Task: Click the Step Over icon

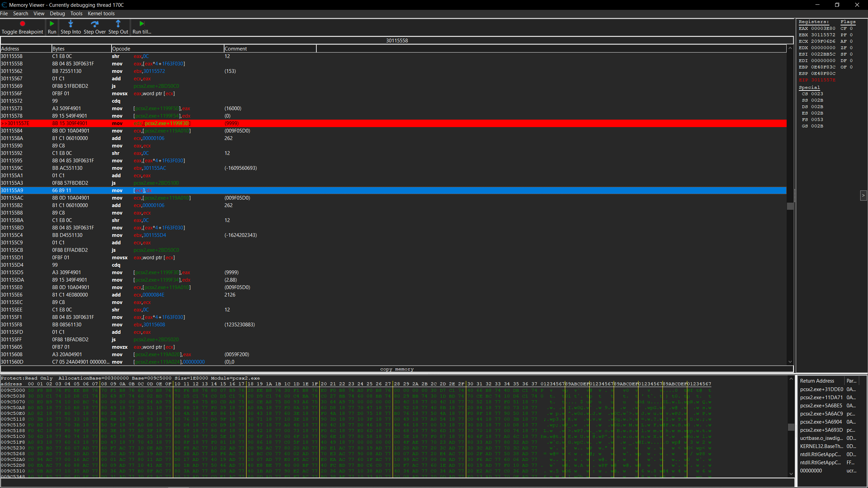Action: tap(95, 24)
